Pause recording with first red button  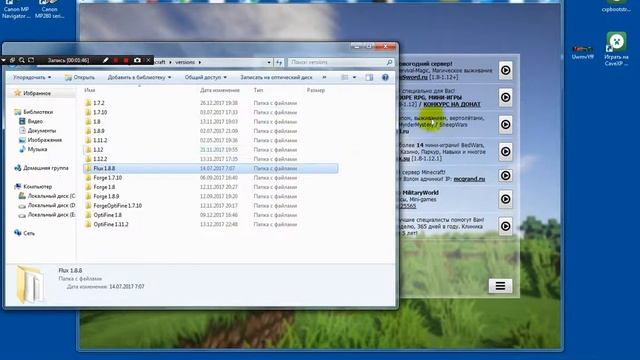[116, 60]
